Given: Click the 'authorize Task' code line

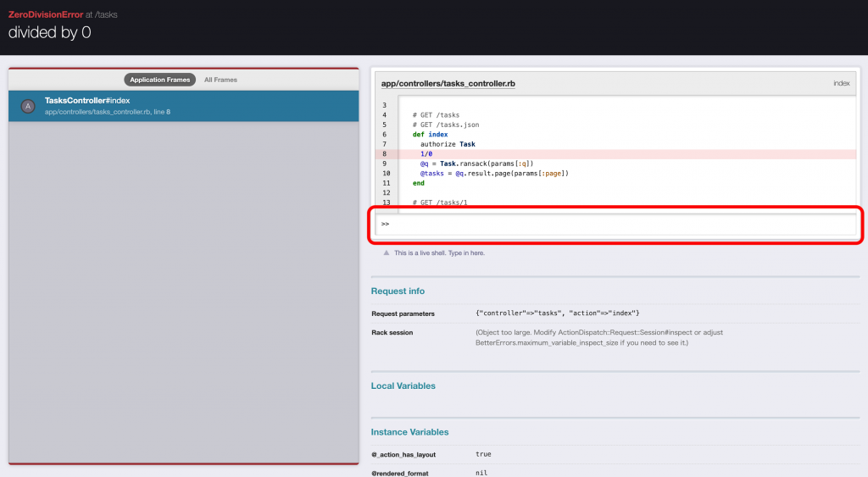Looking at the screenshot, I should pos(448,144).
